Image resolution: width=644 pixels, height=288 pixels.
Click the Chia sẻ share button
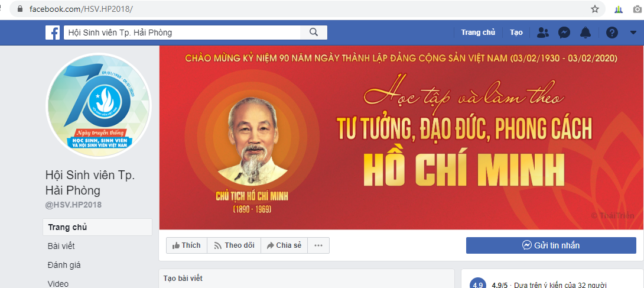tap(284, 245)
